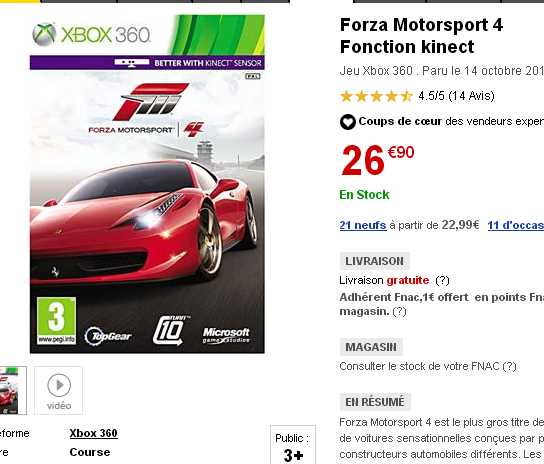The width and height of the screenshot is (544, 464).
Task: Select the game cover thumbnail image
Action: click(x=13, y=390)
